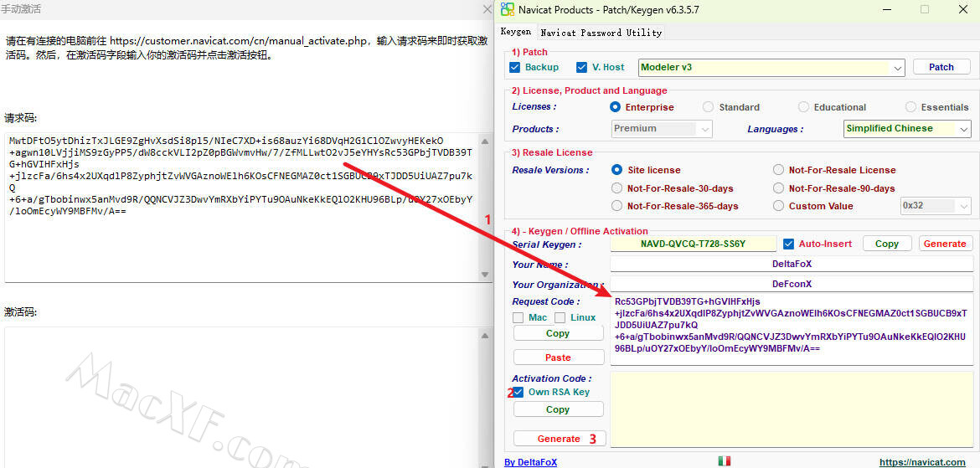Open the Modeler v3 dropdown
Screen dimensions: 980x468
pyautogui.click(x=897, y=68)
